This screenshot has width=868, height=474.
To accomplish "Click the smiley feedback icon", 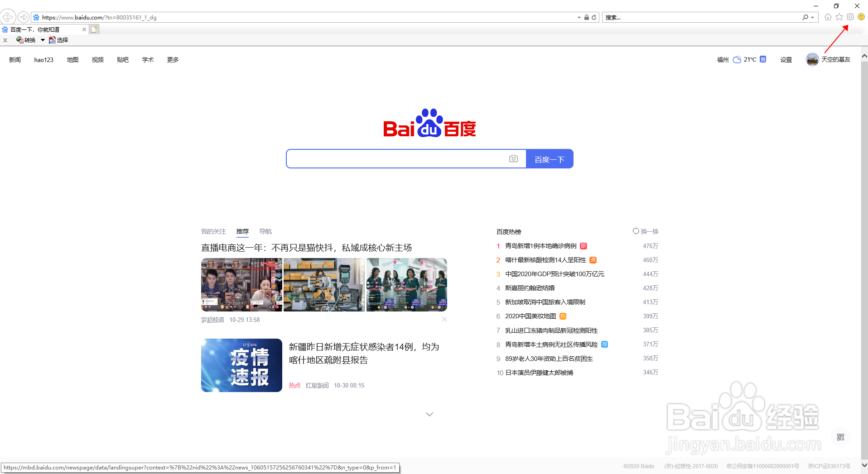I will click(x=861, y=17).
